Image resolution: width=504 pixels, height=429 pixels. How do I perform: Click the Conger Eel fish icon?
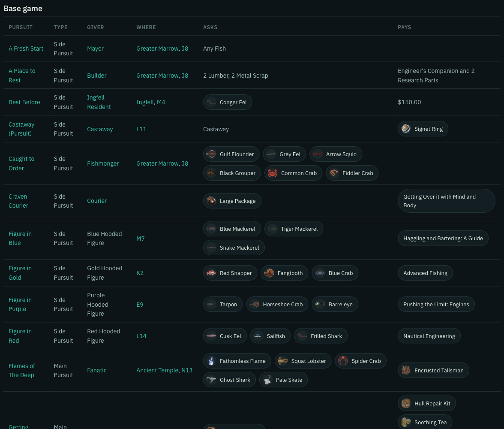tap(211, 103)
